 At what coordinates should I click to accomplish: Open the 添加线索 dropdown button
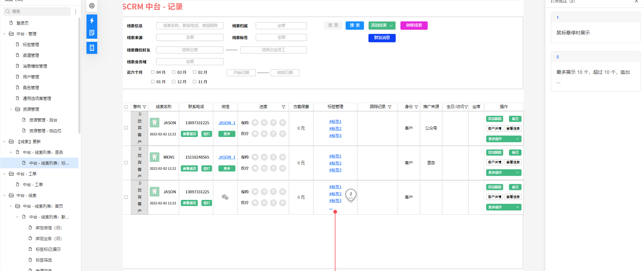(382, 25)
